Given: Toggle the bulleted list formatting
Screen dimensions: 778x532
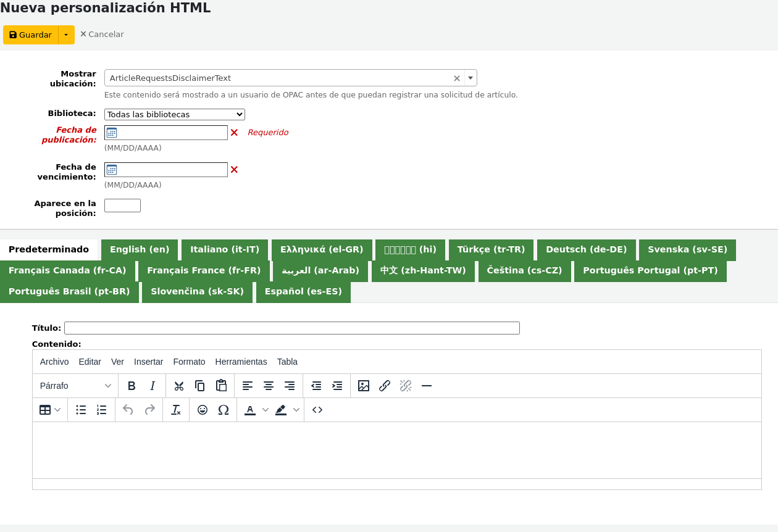Looking at the screenshot, I should (x=81, y=410).
